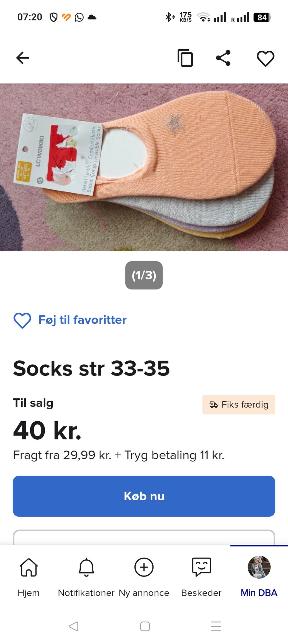Viewport: 288px width, 644px height.
Task: Toggle the heart favorite icon in header
Action: pyautogui.click(x=265, y=58)
